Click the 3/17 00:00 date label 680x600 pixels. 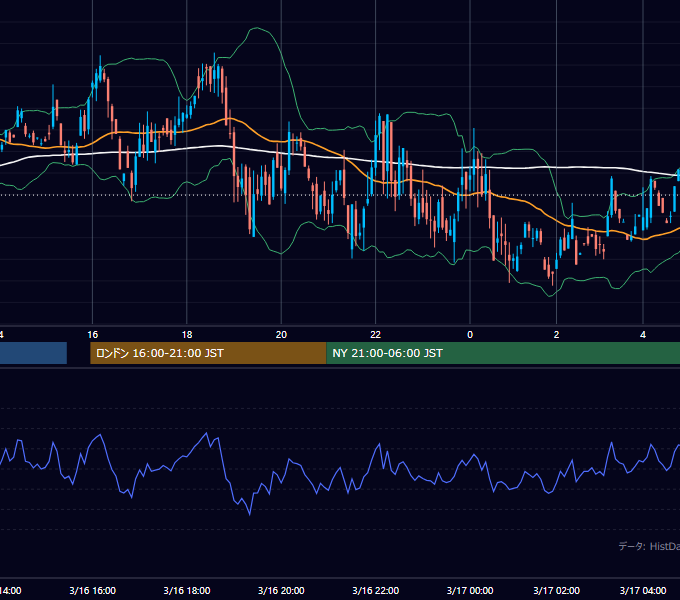coord(470,590)
